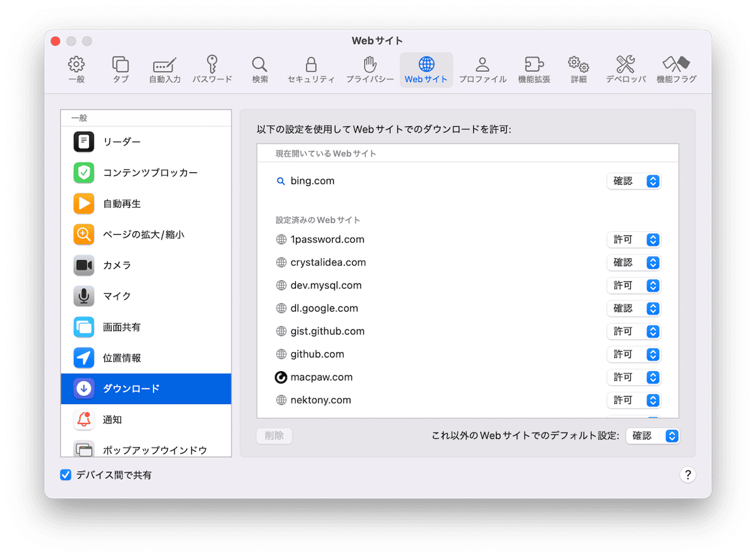Open the General (一般) settings gear icon
The width and height of the screenshot is (756, 557).
[76, 65]
